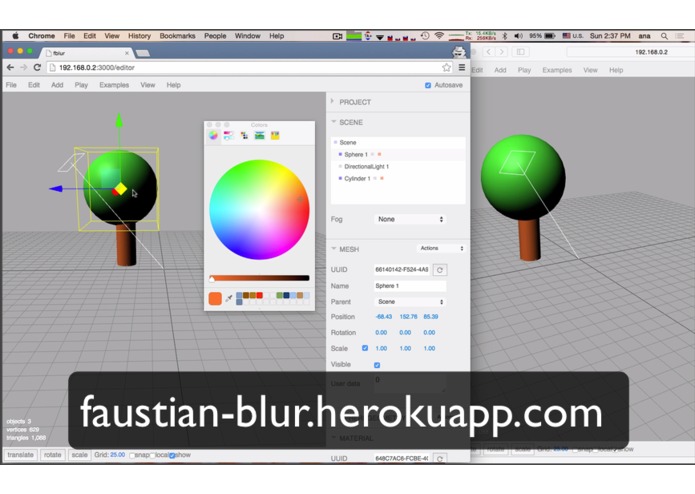
Task: Bookmark this page with the star
Action: pos(446,67)
